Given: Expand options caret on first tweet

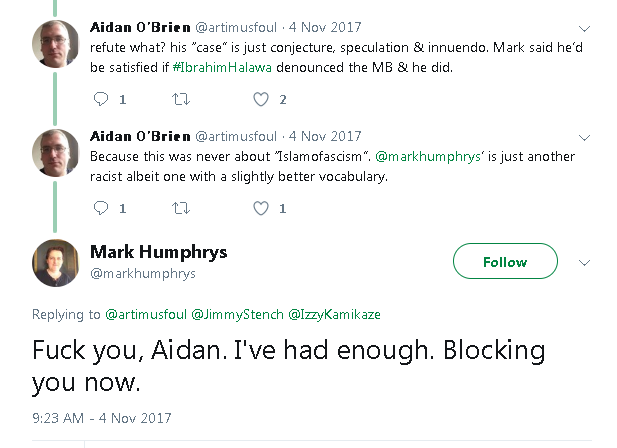Looking at the screenshot, I should tap(584, 28).
